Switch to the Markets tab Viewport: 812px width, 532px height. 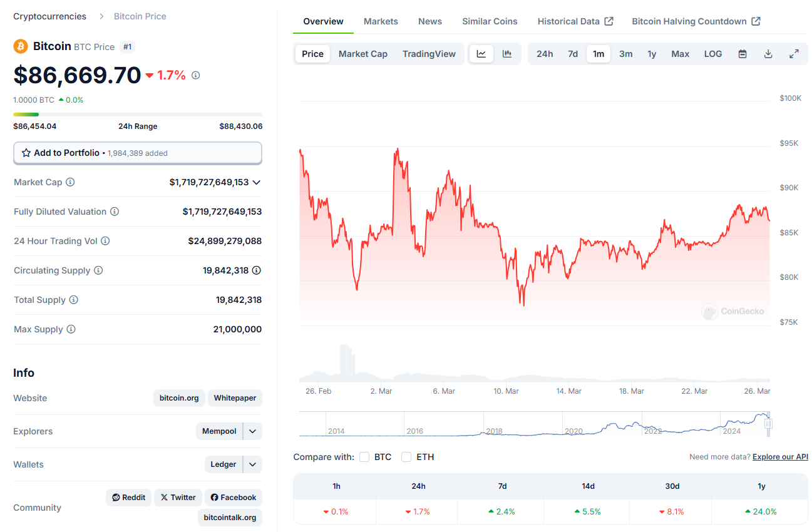click(x=381, y=21)
